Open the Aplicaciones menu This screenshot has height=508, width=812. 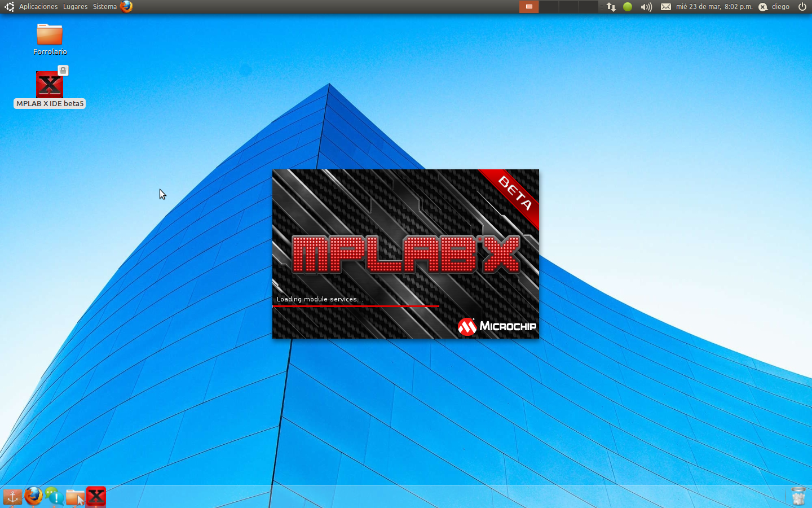coord(38,7)
